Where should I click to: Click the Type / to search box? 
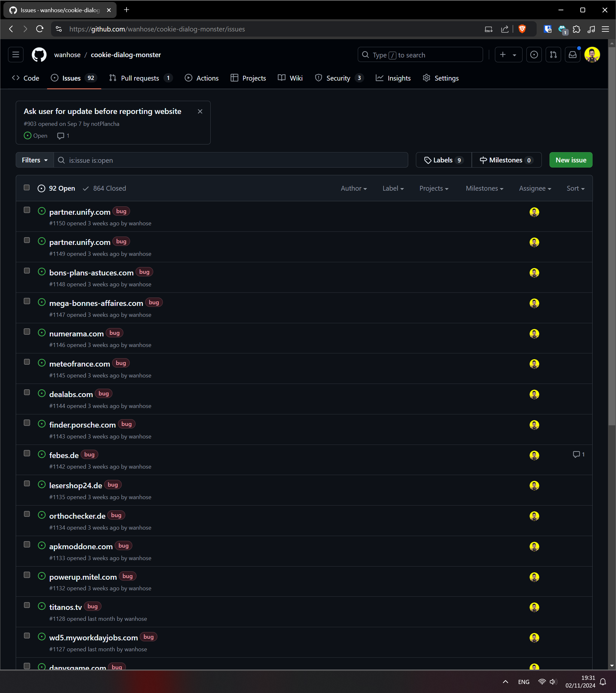click(420, 55)
